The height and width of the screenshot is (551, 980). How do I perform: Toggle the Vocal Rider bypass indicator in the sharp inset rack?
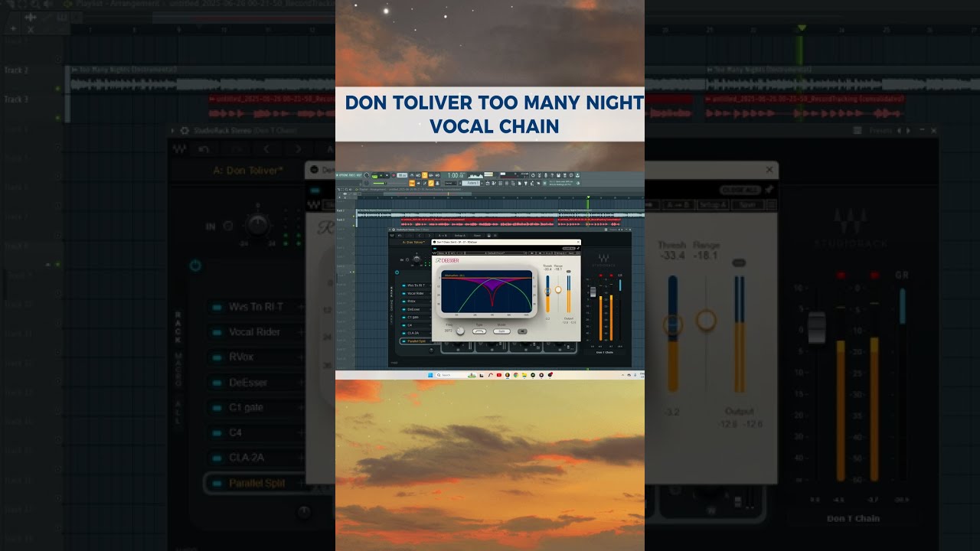(403, 293)
